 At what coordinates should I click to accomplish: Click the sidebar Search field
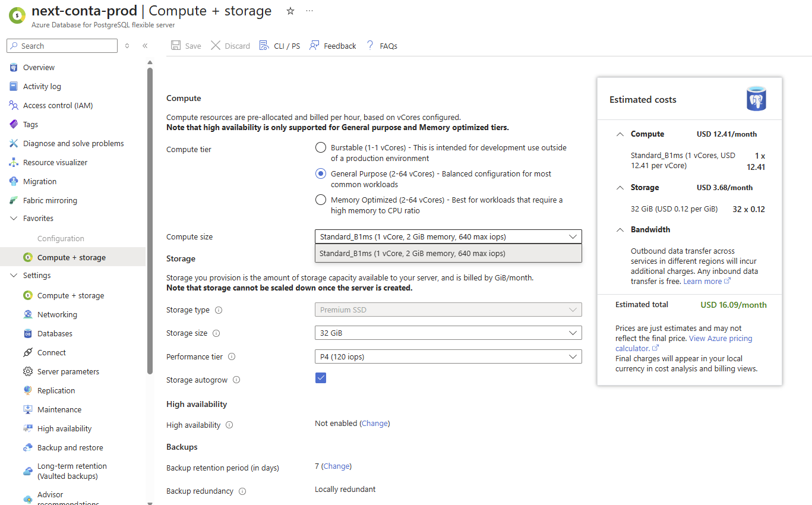click(62, 46)
